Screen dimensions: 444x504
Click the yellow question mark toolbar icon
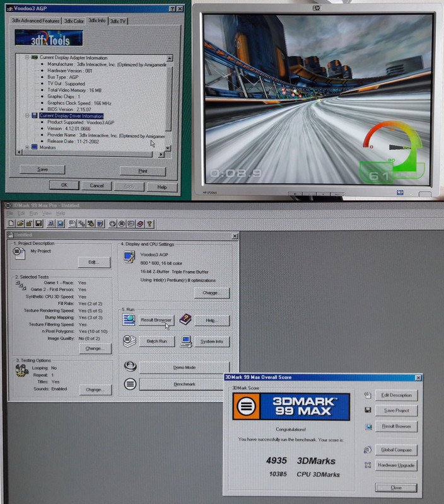pos(149,224)
